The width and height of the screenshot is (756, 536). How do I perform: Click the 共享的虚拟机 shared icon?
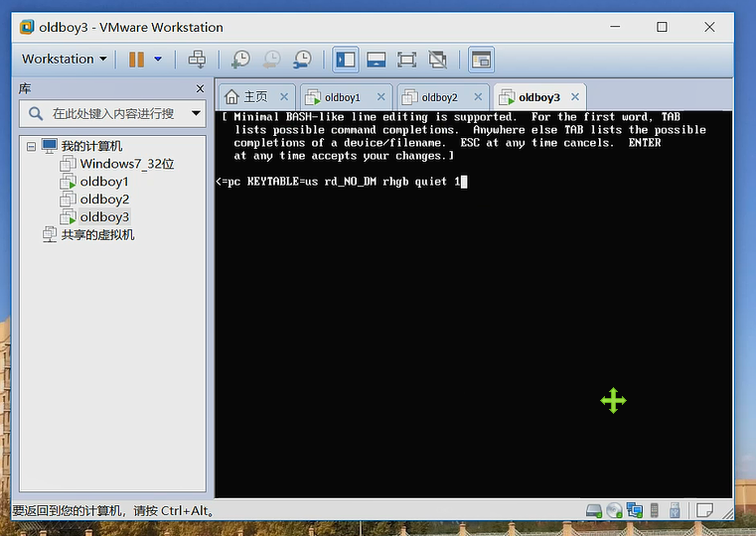[50, 235]
